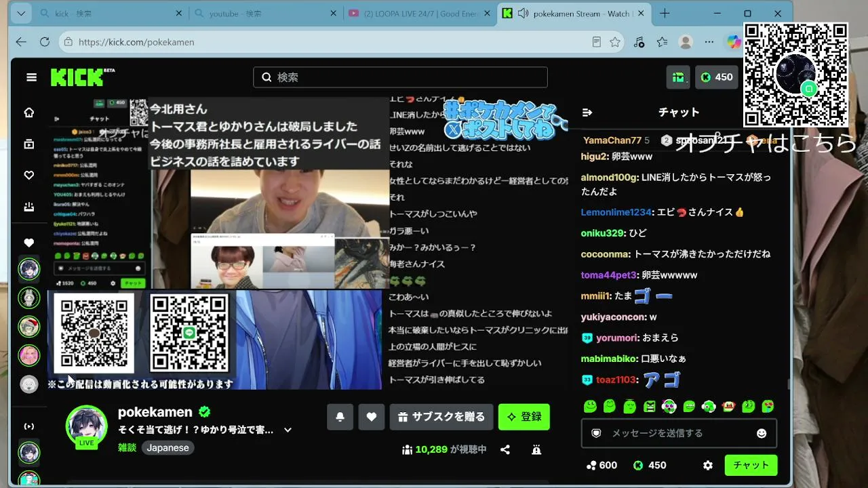Switch to LOOPA LIVE 24/7 tab

(x=420, y=14)
